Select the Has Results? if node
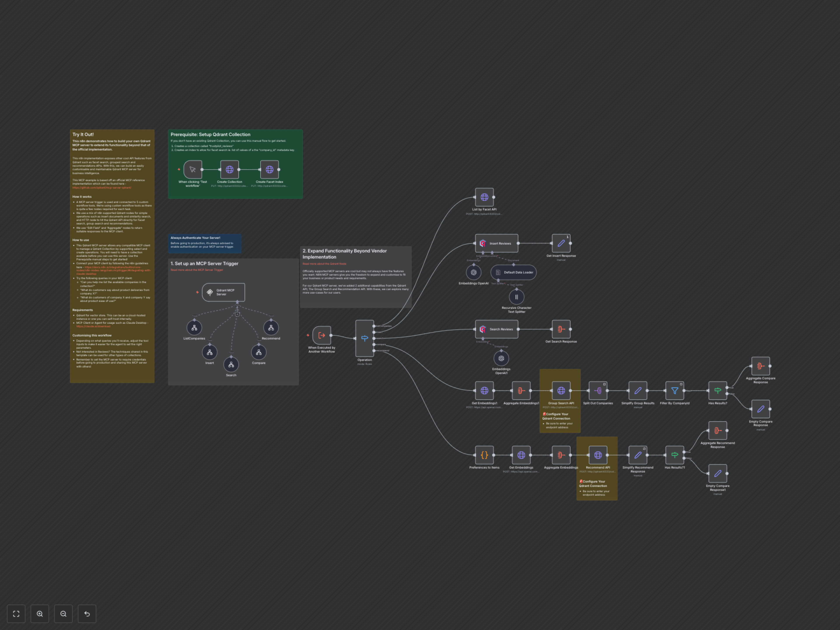 pyautogui.click(x=717, y=390)
